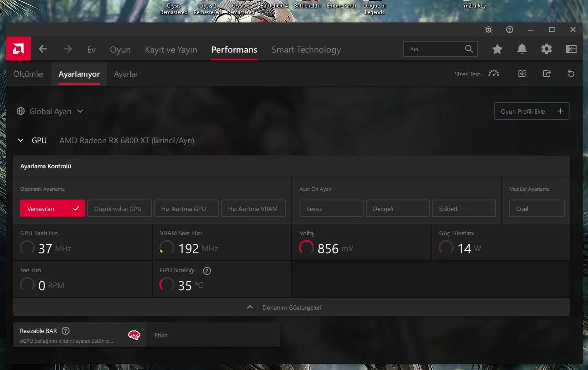Open the help question mark in title bar
Image resolution: width=588 pixels, height=370 pixels.
coord(510,30)
